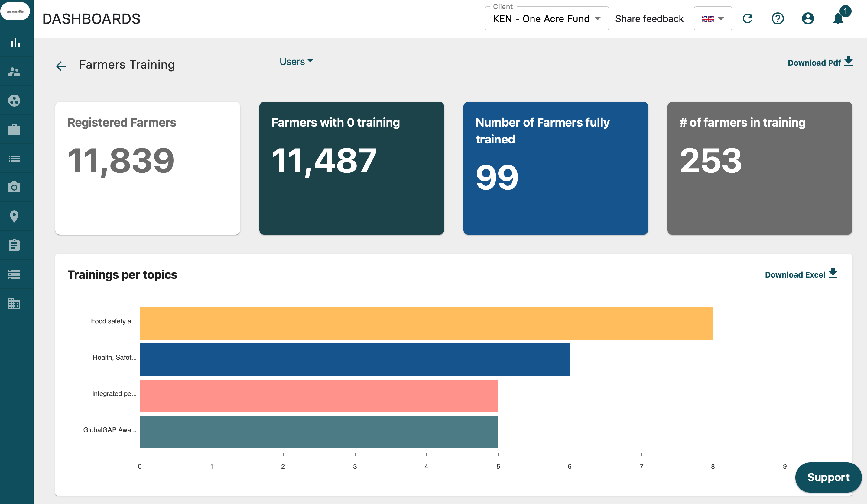867x504 pixels.
Task: Open the map location pin sidebar icon
Action: [14, 216]
